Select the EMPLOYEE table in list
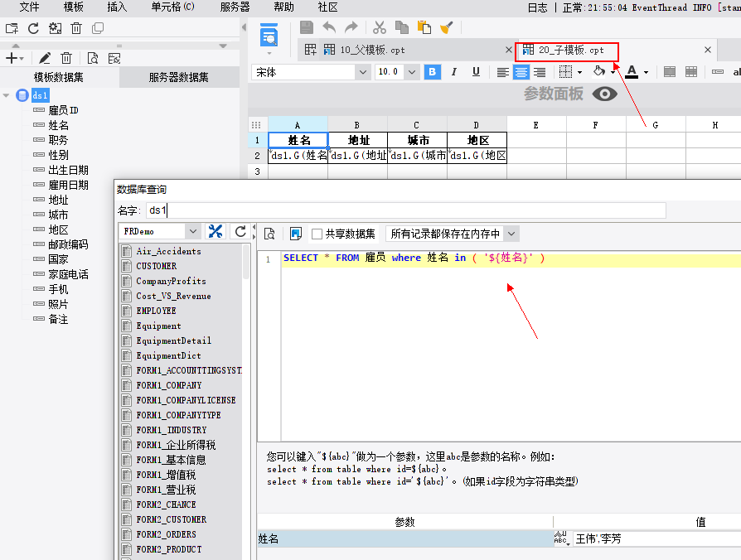Image resolution: width=741 pixels, height=560 pixels. click(x=156, y=311)
